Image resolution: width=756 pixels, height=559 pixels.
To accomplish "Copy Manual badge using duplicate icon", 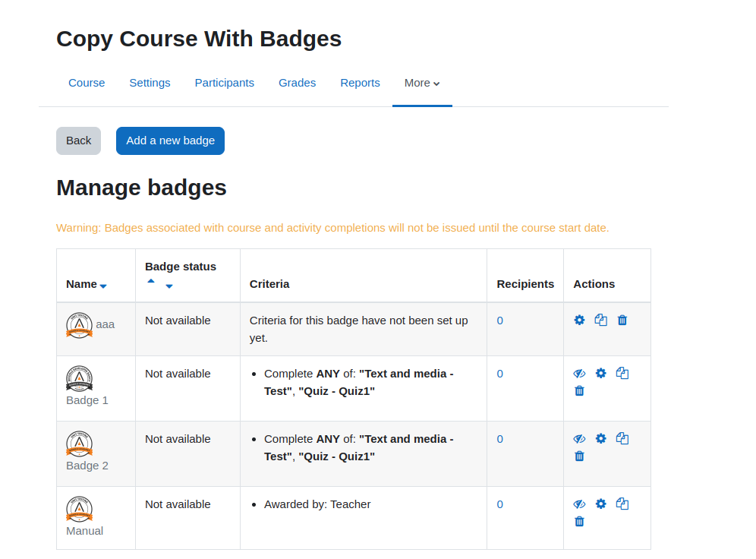I will pos(622,504).
